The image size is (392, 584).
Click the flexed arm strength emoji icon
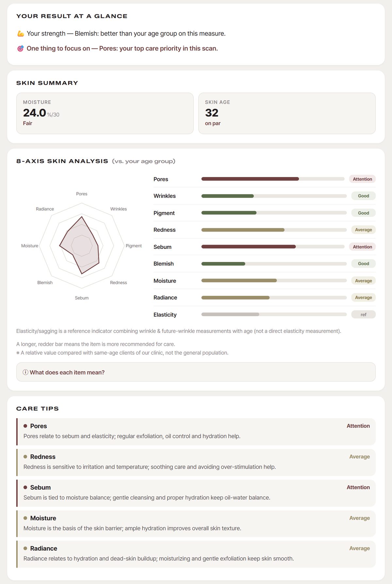21,34
